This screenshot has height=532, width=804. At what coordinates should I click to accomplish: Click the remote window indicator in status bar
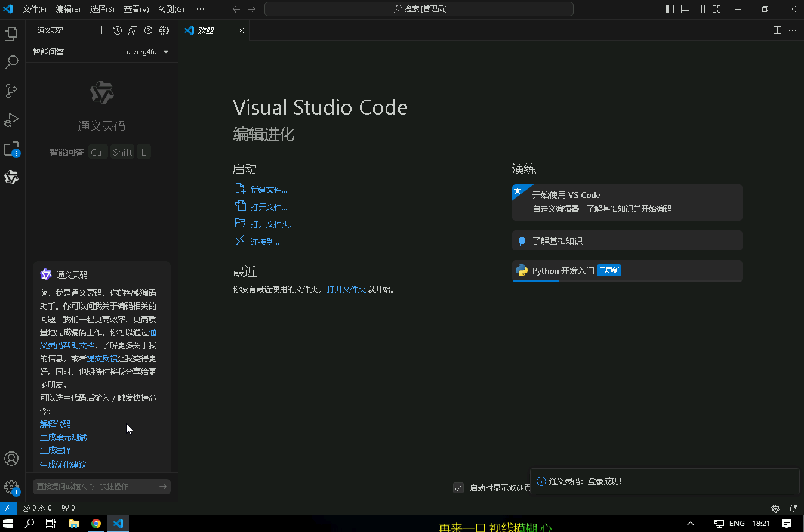click(x=8, y=508)
